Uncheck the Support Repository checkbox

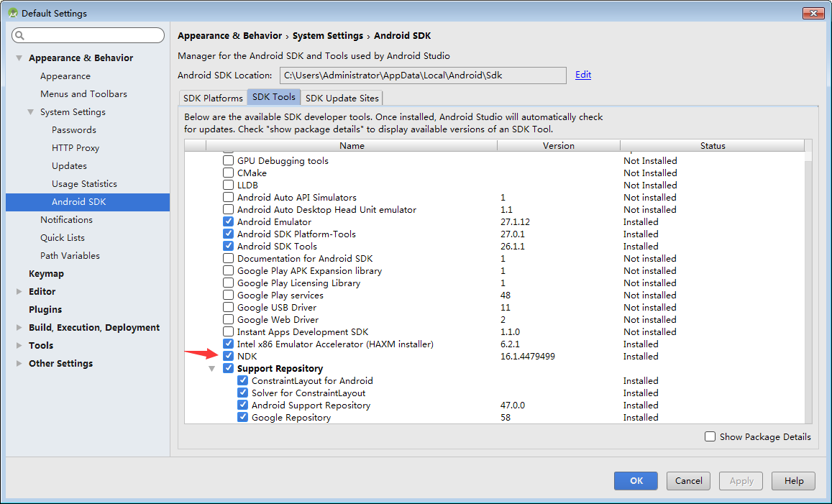coord(228,368)
